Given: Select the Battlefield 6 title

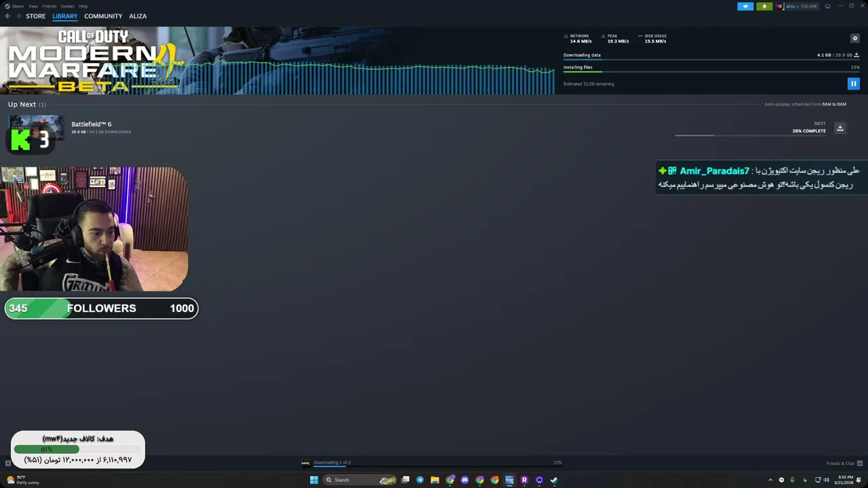Looking at the screenshot, I should 92,124.
